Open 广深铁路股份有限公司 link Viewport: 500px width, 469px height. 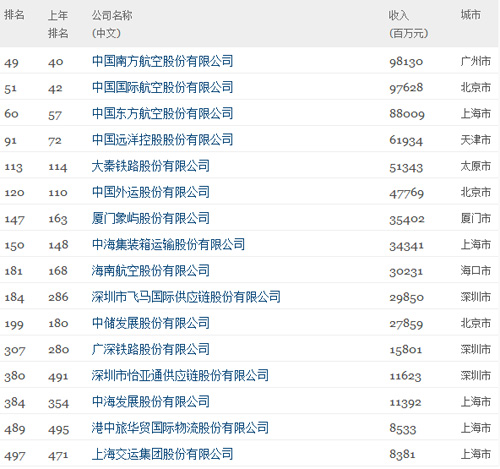coord(151,349)
